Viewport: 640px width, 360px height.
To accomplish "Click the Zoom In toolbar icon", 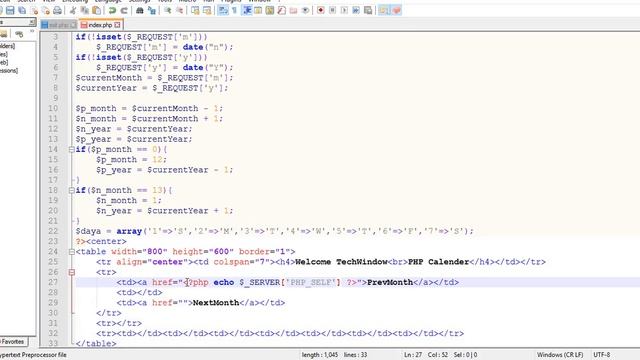I will coord(168,10).
